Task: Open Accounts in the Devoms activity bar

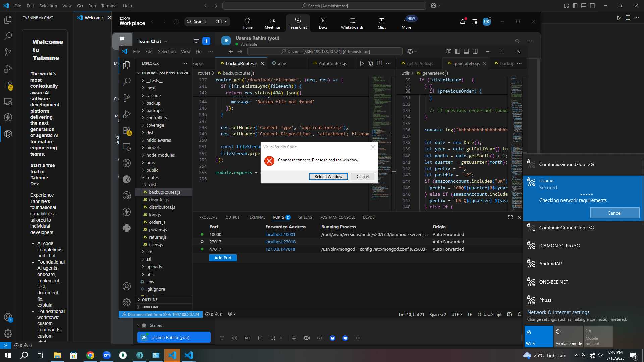Action: click(x=127, y=286)
